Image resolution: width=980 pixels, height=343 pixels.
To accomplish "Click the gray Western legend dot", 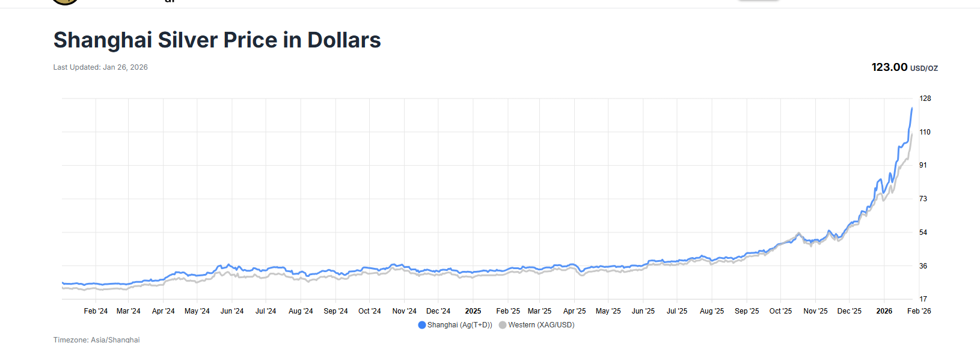I will (x=503, y=325).
